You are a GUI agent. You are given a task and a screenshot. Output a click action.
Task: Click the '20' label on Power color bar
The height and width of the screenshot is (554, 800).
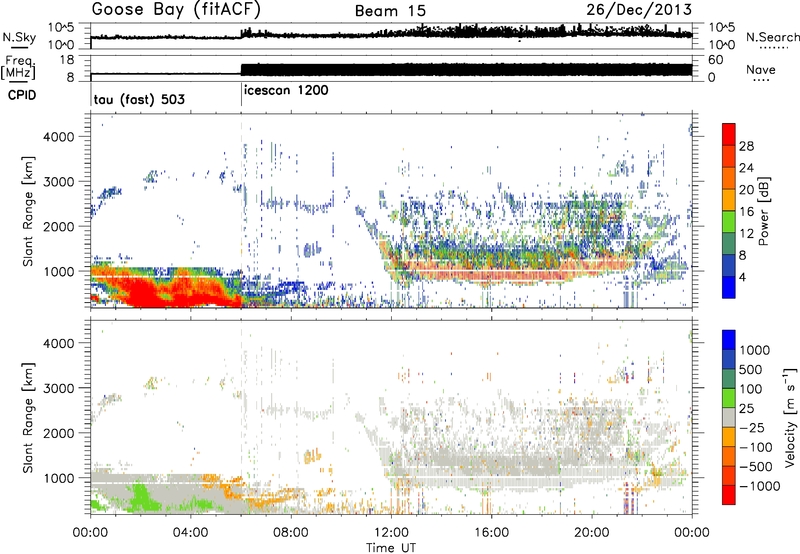point(746,190)
